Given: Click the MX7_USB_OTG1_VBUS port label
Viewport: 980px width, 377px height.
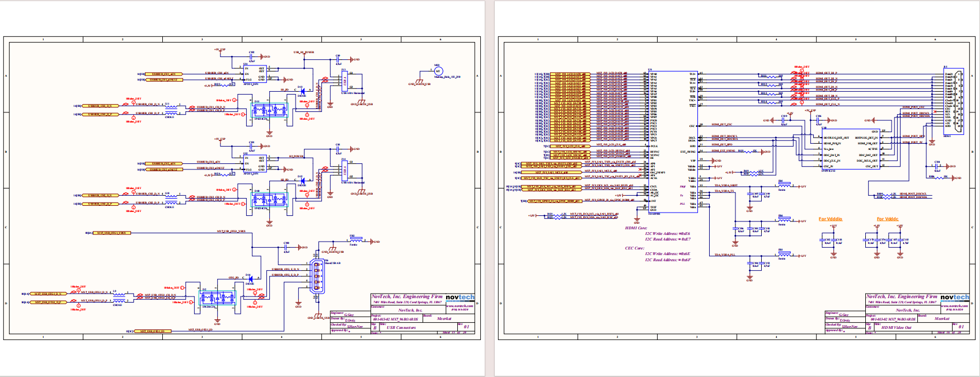Looking at the screenshot, I should [x=111, y=233].
